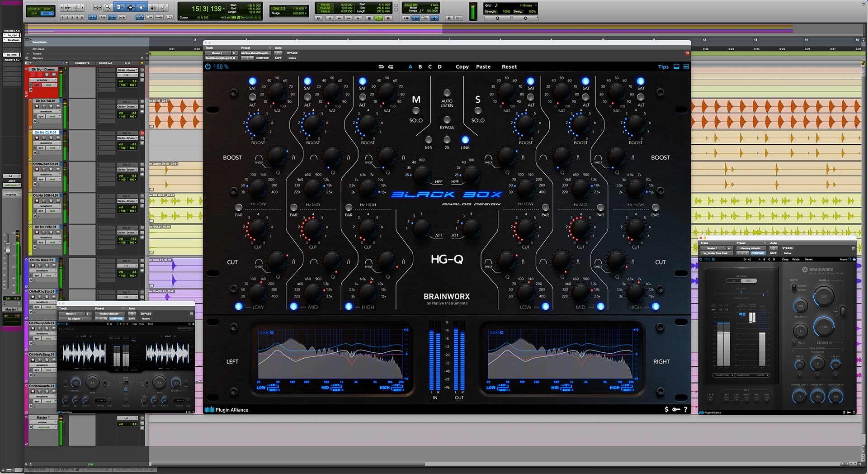The image size is (868, 474).
Task: Select SHUFFLE edit mode
Action: click(x=34, y=9)
